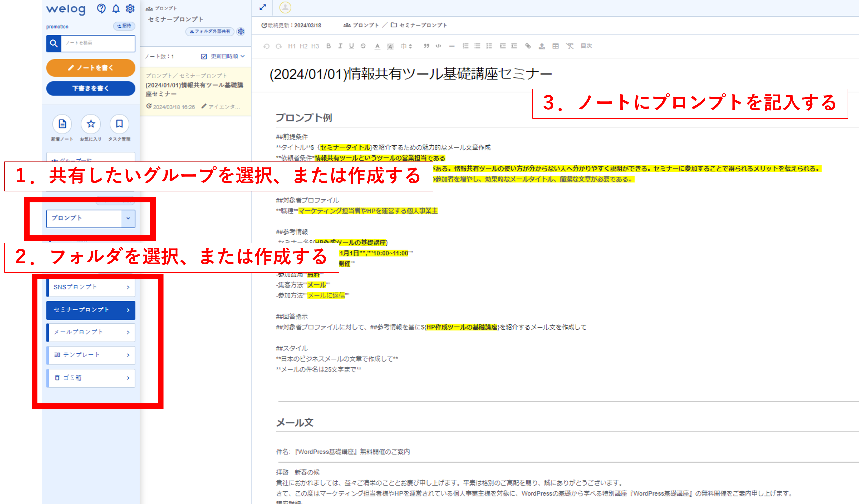Click the ノートを書く button

click(x=91, y=68)
